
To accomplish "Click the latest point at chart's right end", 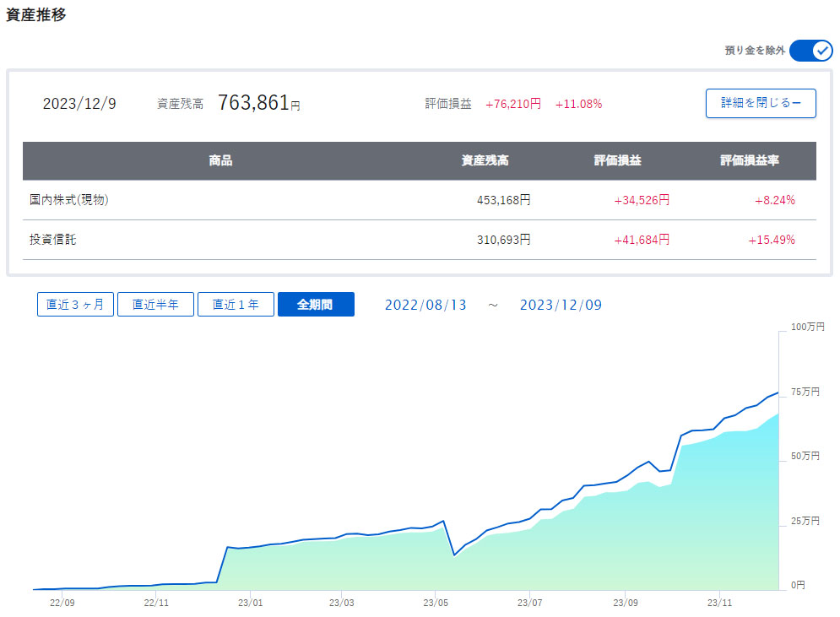I will coord(778,392).
